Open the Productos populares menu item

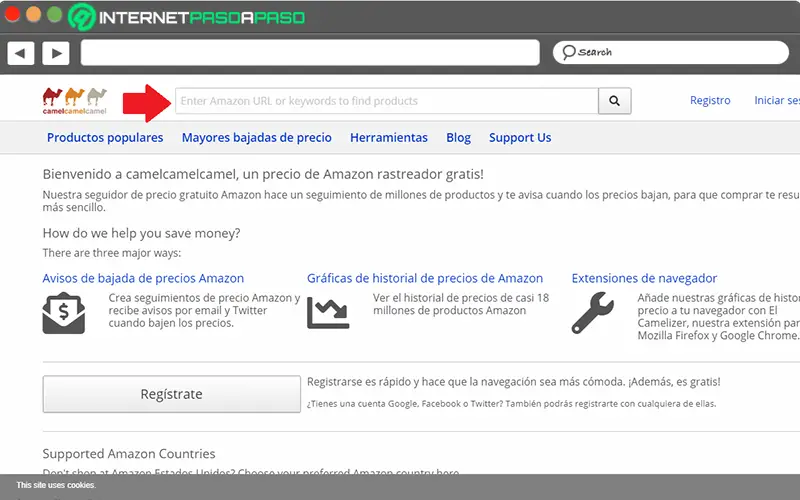pos(105,138)
